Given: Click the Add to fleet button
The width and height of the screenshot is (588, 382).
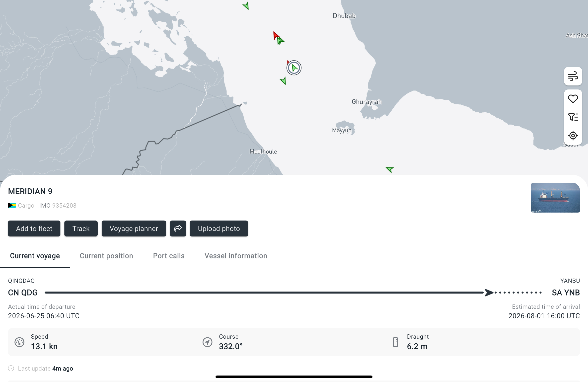Looking at the screenshot, I should pyautogui.click(x=34, y=229).
